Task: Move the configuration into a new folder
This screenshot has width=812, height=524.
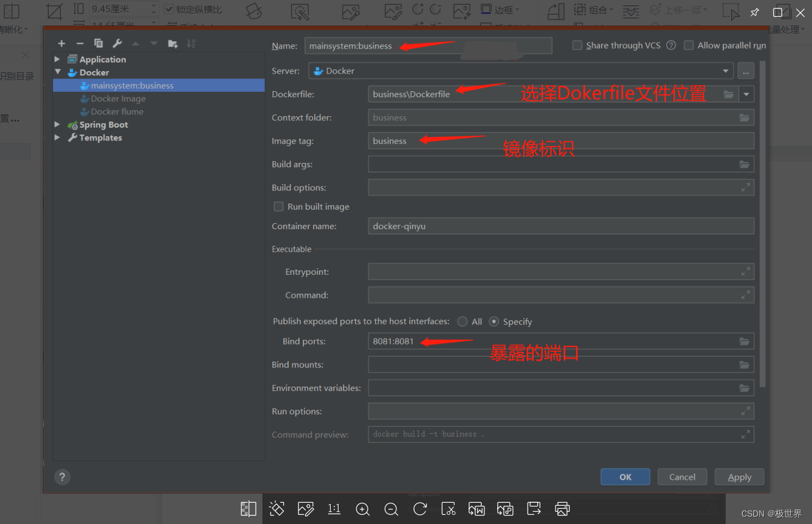Action: click(x=173, y=44)
